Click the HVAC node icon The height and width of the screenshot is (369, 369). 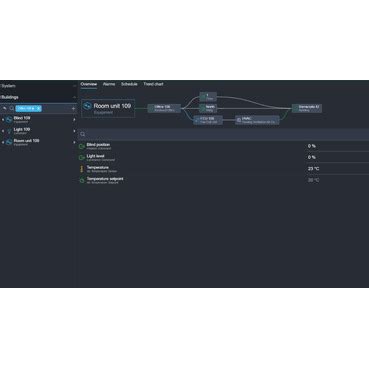point(239,120)
